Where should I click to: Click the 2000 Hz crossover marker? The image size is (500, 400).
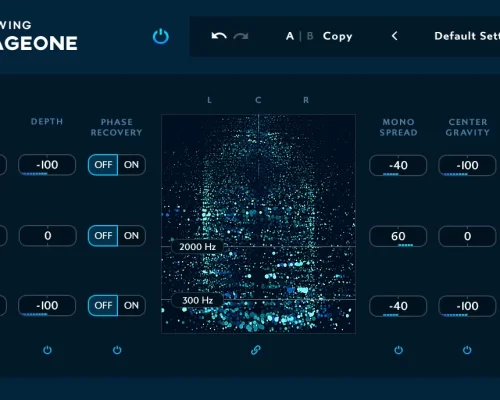click(x=197, y=247)
